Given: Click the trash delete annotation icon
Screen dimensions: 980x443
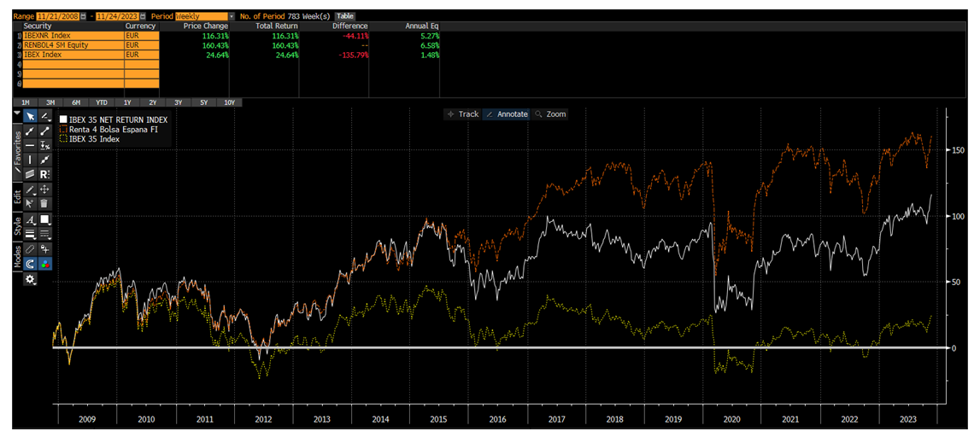Looking at the screenshot, I should coord(44,203).
